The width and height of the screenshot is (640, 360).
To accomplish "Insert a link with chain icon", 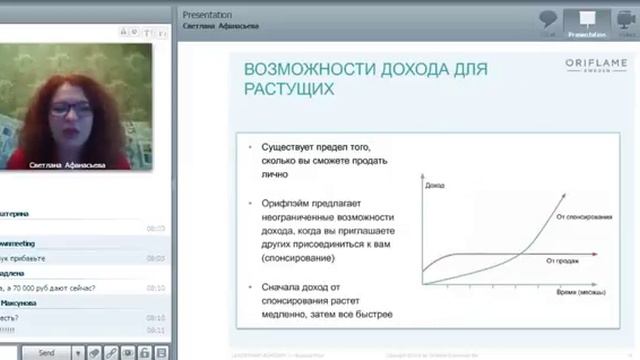I will point(111,353).
